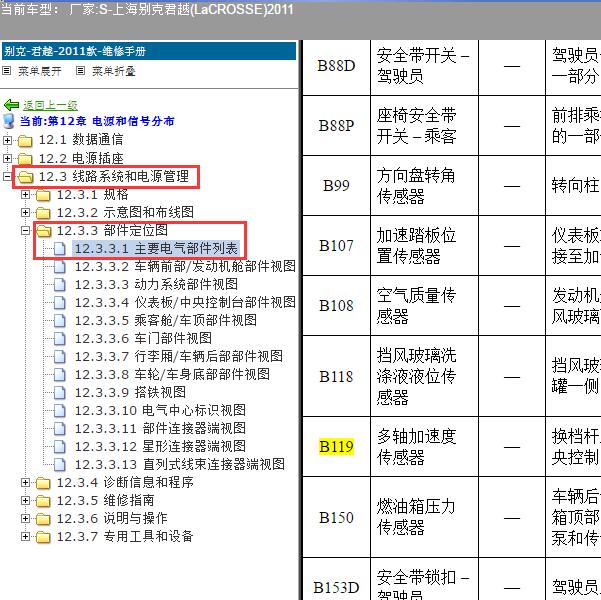Expand the 12.3.6 说明与操作 node
This screenshot has height=600, width=601.
(25, 518)
